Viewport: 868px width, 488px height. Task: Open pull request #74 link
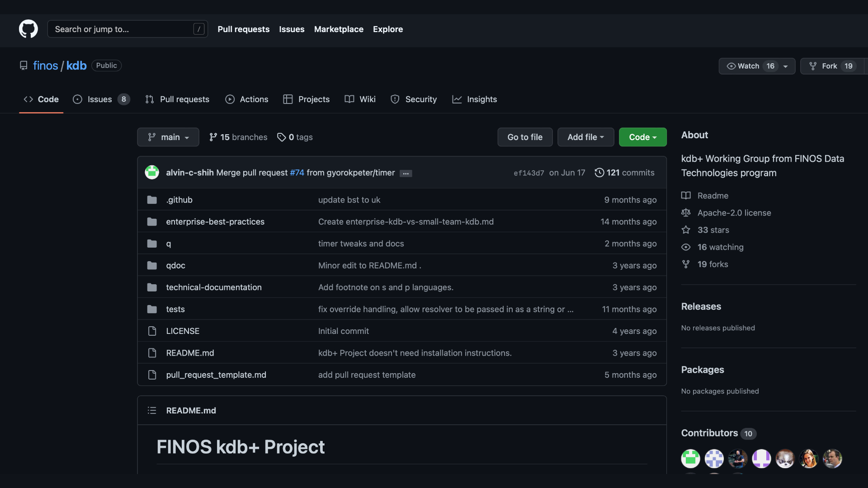coord(297,173)
